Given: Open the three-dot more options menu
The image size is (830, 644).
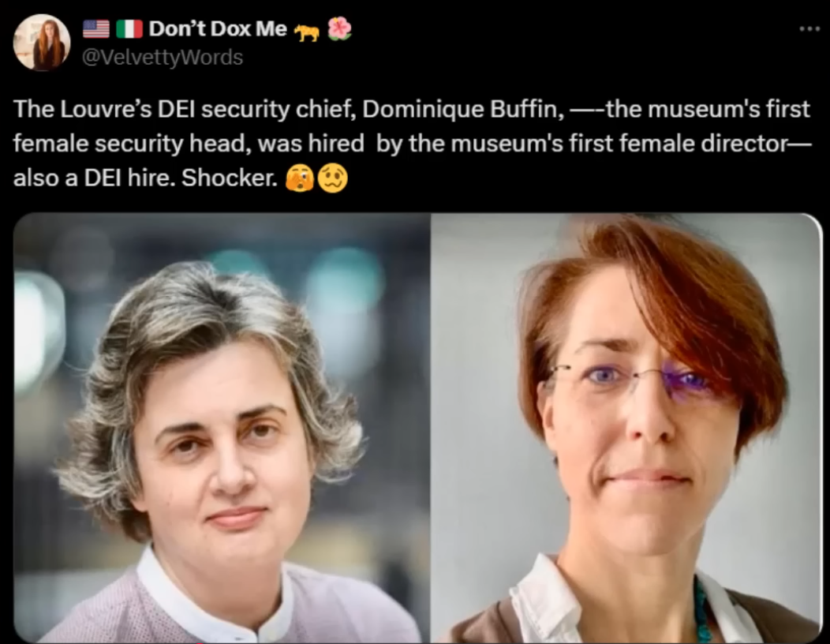Looking at the screenshot, I should 809,29.
